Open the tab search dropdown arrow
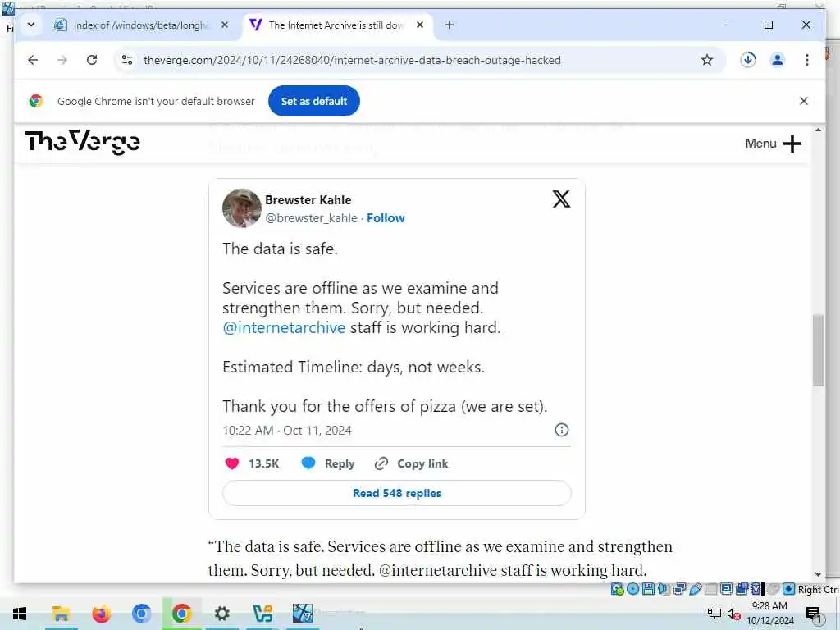The width and height of the screenshot is (840, 630). 31,25
